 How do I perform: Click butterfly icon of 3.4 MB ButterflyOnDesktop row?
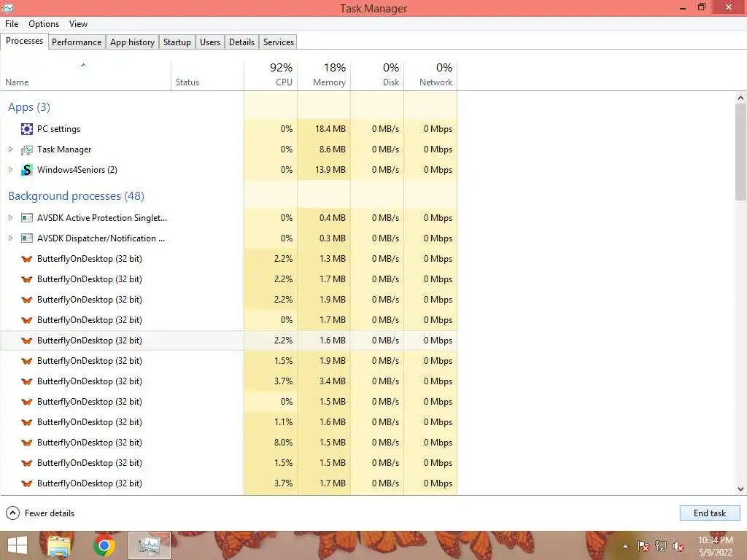(x=27, y=381)
